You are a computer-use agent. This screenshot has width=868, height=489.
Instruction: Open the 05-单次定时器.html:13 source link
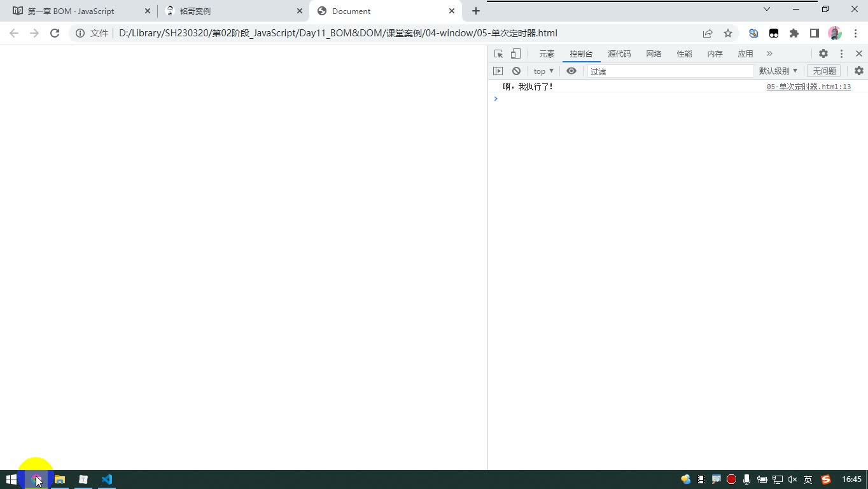pyautogui.click(x=808, y=87)
